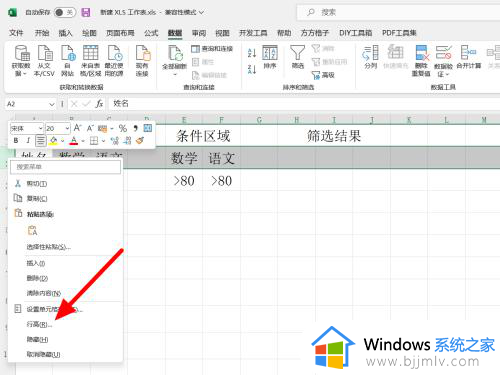
Task: Click Refresh All (全部刷新) icon
Action: tap(175, 54)
